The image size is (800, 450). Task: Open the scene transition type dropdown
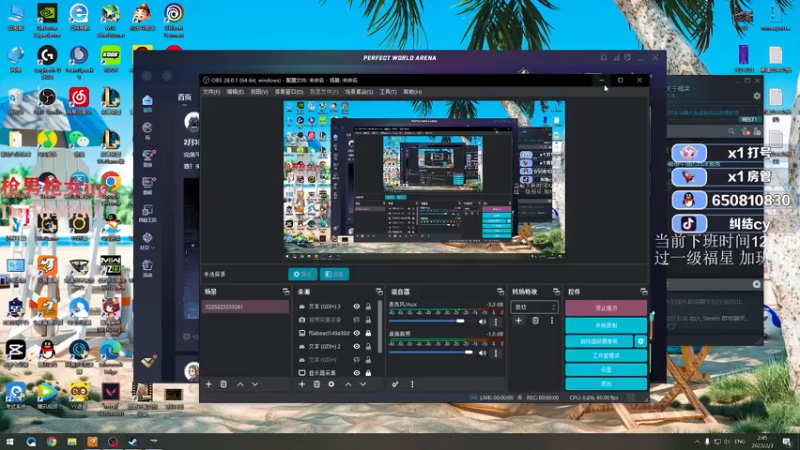click(x=534, y=307)
